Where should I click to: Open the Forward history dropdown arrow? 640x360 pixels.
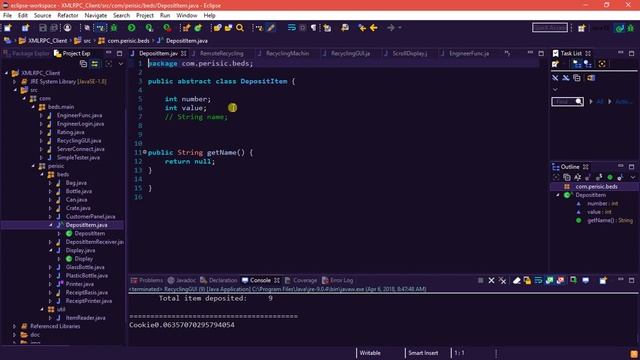pos(400,28)
